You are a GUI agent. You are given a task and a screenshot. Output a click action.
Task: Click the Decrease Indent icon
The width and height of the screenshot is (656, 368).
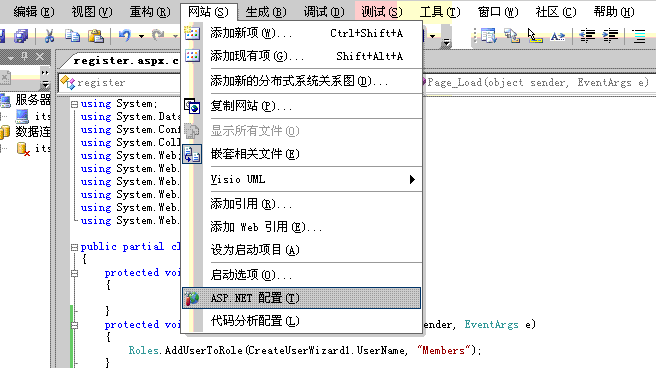click(x=587, y=36)
